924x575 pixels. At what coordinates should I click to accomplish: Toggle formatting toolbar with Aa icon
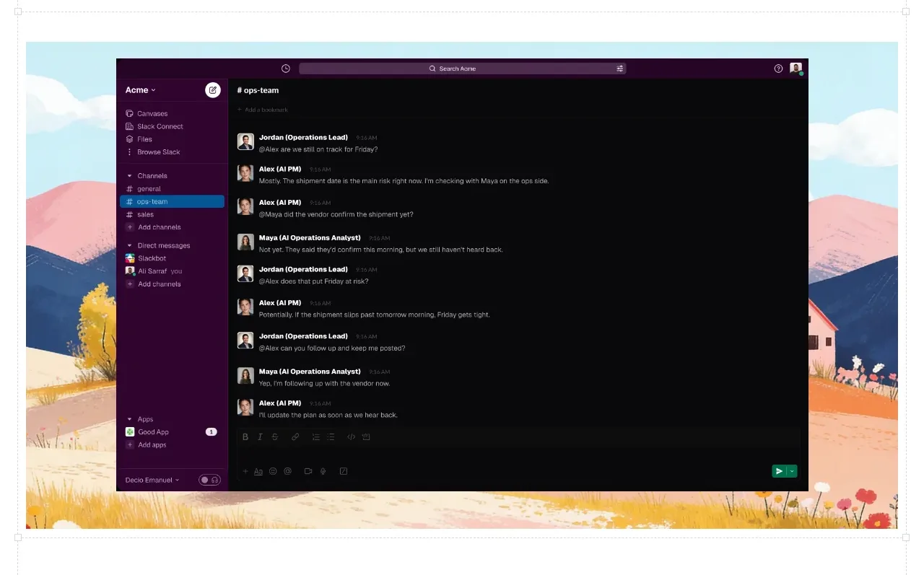(258, 471)
